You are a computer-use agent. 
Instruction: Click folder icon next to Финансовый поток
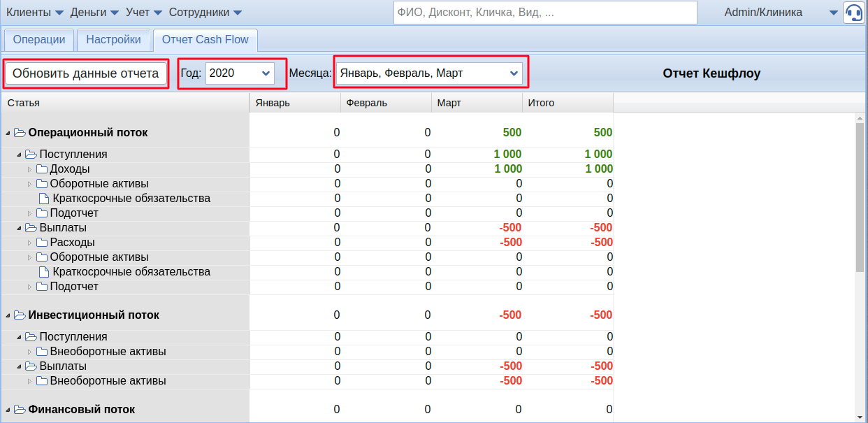pyautogui.click(x=20, y=410)
